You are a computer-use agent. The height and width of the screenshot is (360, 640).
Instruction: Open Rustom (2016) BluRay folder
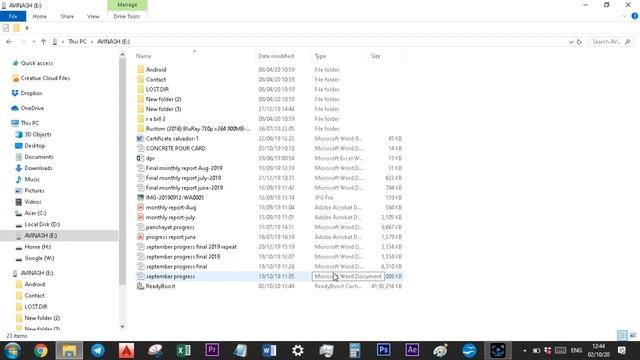pos(198,129)
